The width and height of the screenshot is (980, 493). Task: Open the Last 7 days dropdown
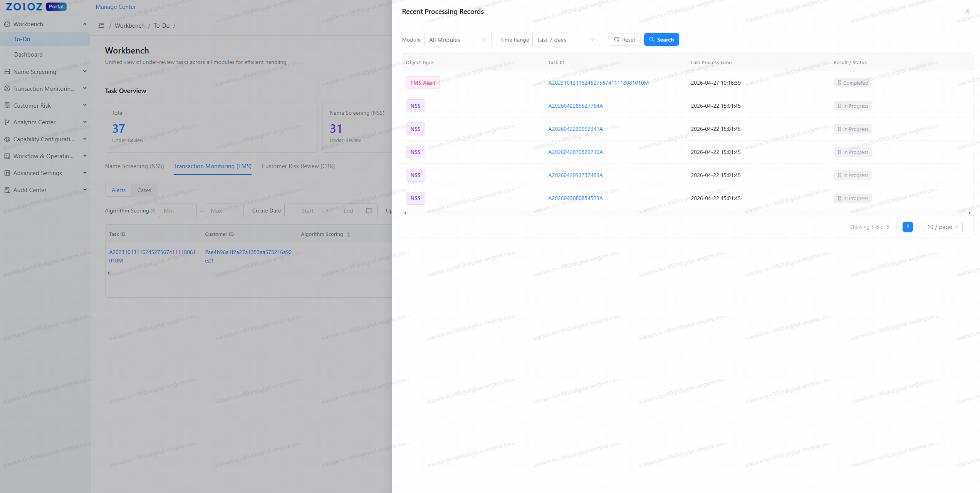566,40
